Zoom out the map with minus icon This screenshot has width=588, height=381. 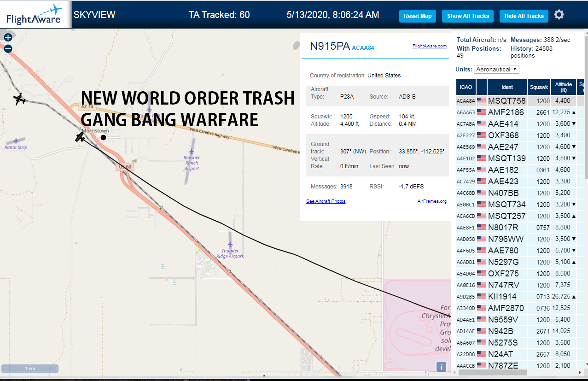(x=8, y=48)
